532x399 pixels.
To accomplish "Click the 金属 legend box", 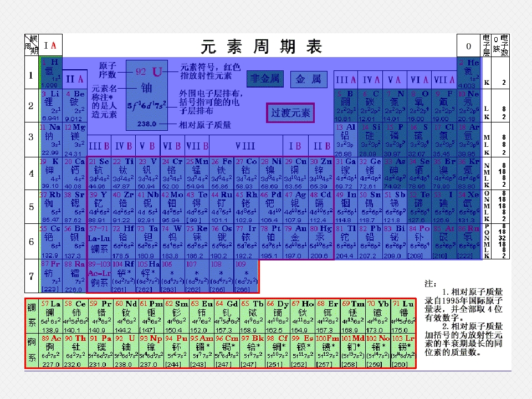I will coord(309,79).
